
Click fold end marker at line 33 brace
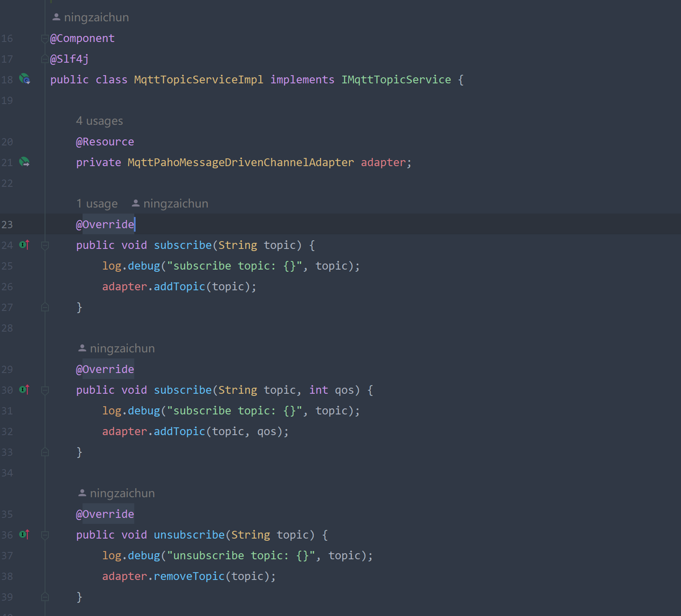click(x=45, y=452)
